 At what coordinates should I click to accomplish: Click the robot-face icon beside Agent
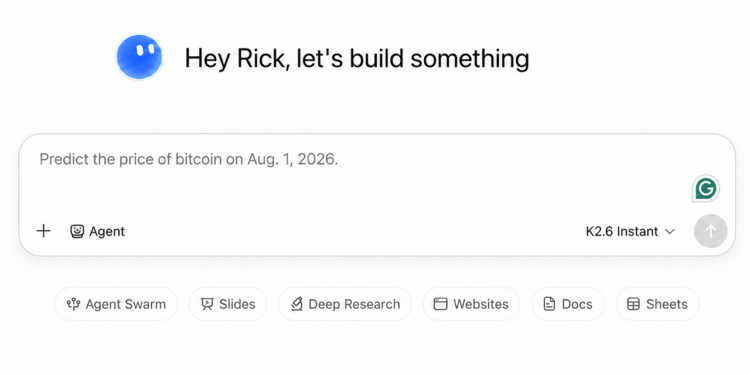(77, 232)
